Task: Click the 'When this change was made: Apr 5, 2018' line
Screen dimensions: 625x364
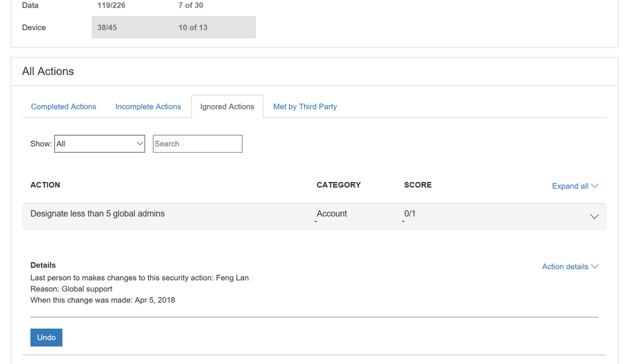Action: click(x=103, y=300)
